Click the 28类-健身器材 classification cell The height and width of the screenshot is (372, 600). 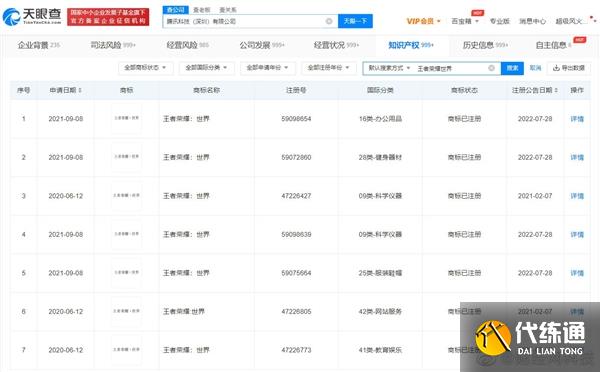coord(380,157)
